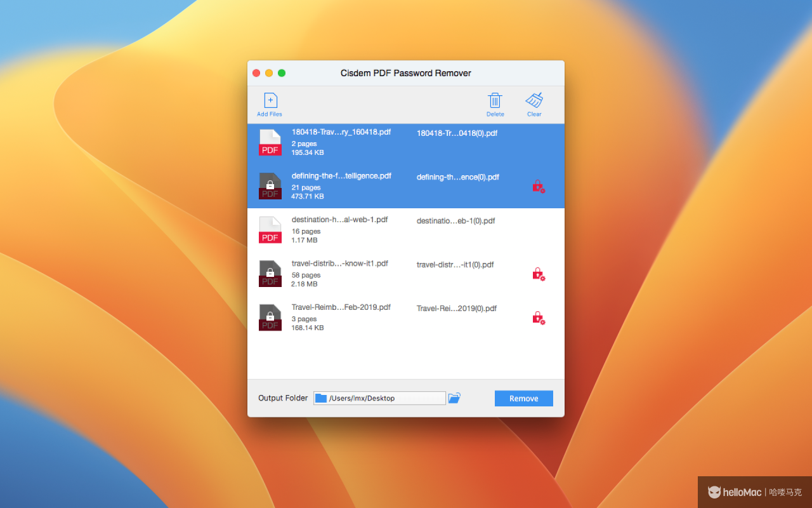The width and height of the screenshot is (812, 508).
Task: Select file name destination-h...al-web-1.pdf
Action: (x=340, y=220)
